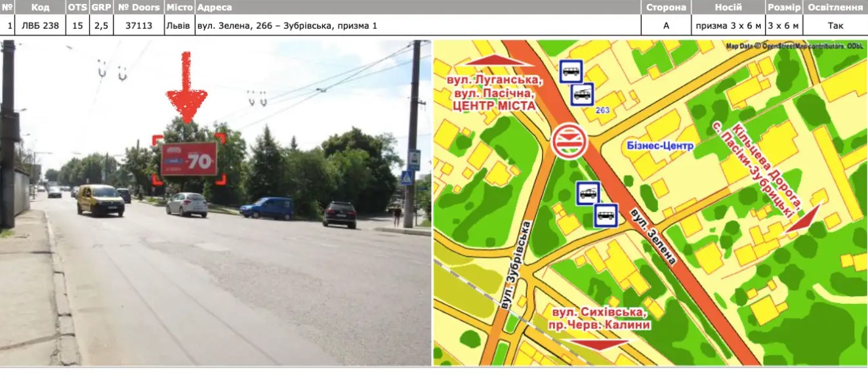
Task: Click the trolleybus stop icon beside number 263
Action: 583,94
